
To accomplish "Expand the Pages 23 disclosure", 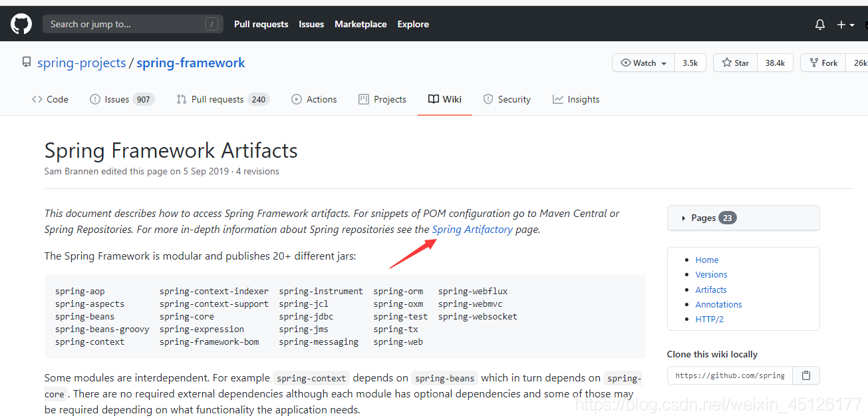I will (744, 218).
